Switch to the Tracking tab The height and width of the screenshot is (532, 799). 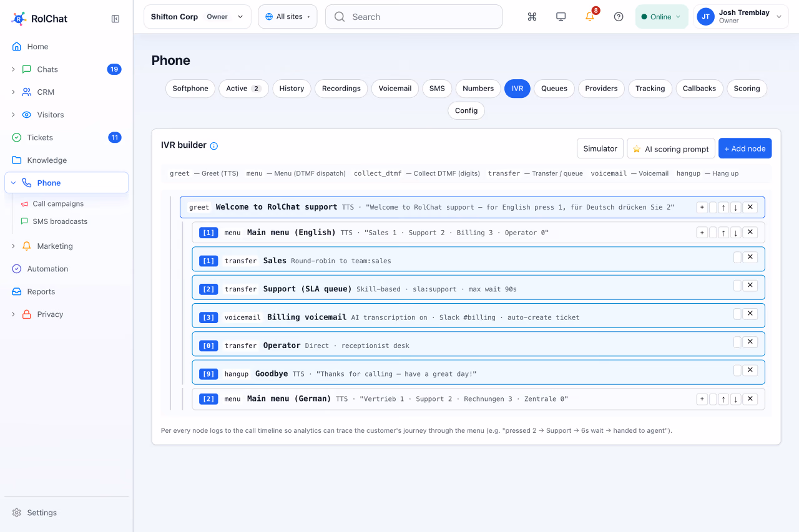(x=650, y=89)
